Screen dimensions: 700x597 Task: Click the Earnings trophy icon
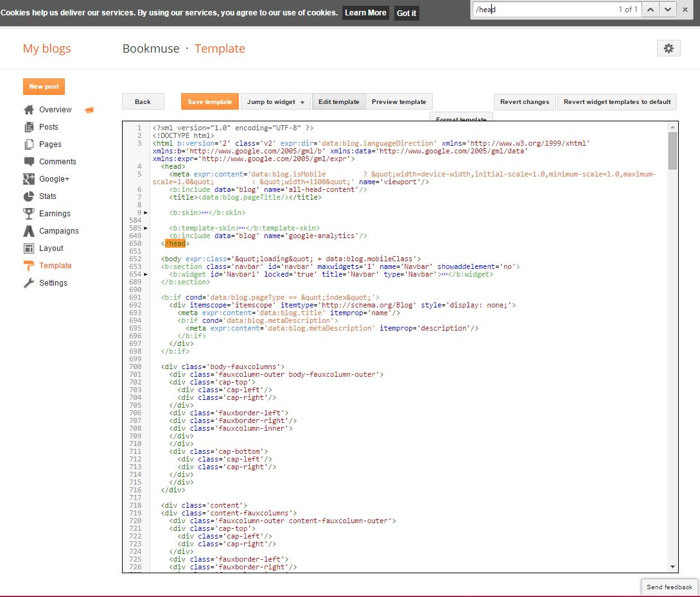(29, 214)
